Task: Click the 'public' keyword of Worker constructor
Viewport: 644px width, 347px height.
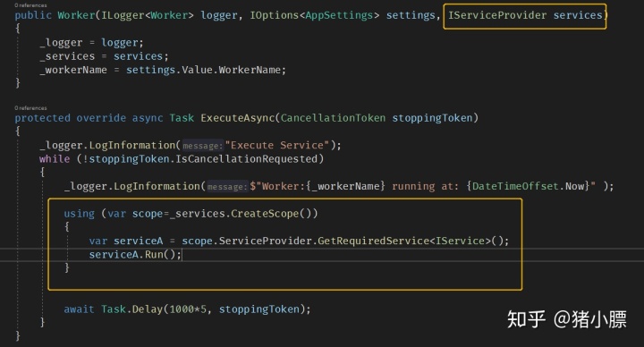Action: coord(33,15)
